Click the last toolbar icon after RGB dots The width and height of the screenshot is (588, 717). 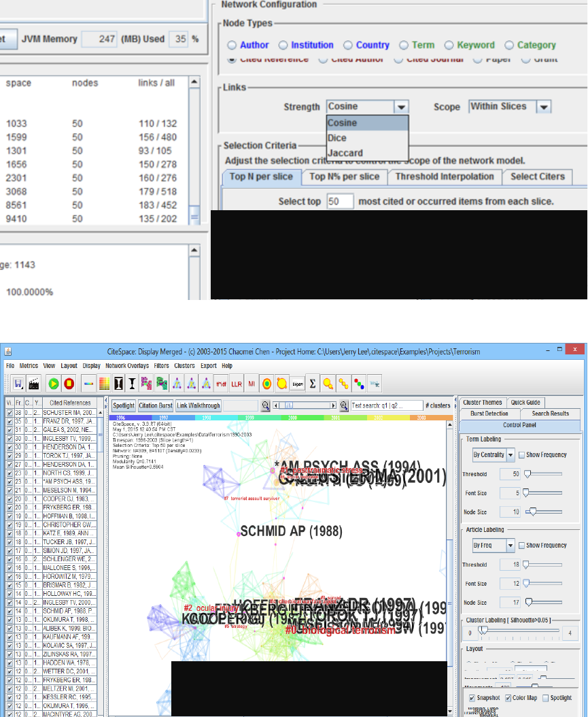[x=375, y=384]
